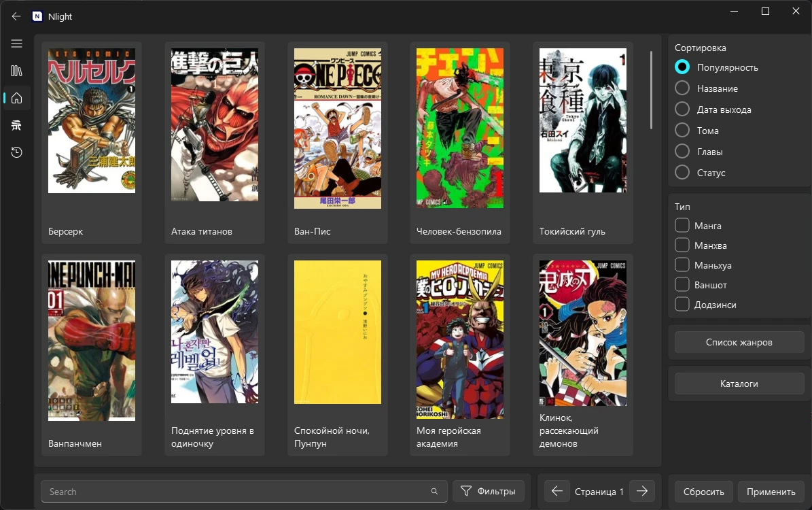Click the Nlight window title text
The height and width of the screenshot is (510, 812).
click(60, 16)
